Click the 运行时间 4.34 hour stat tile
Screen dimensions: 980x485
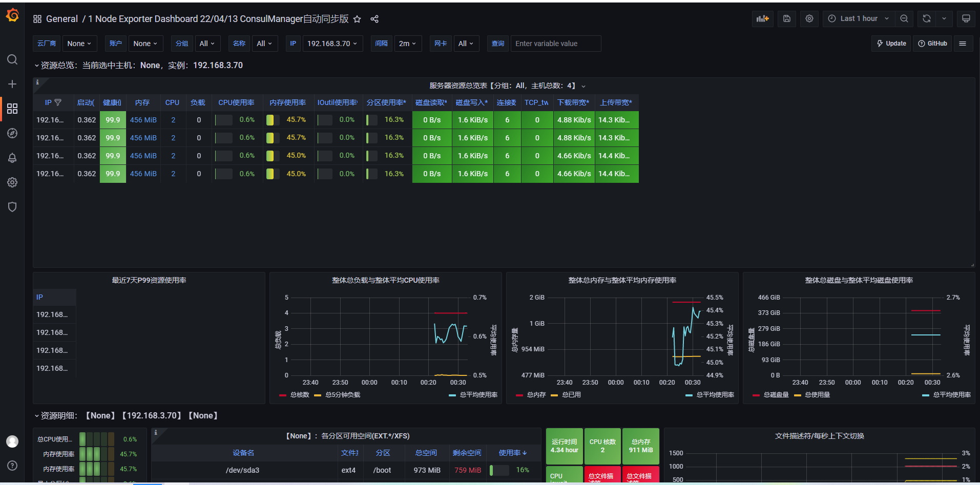[565, 446]
